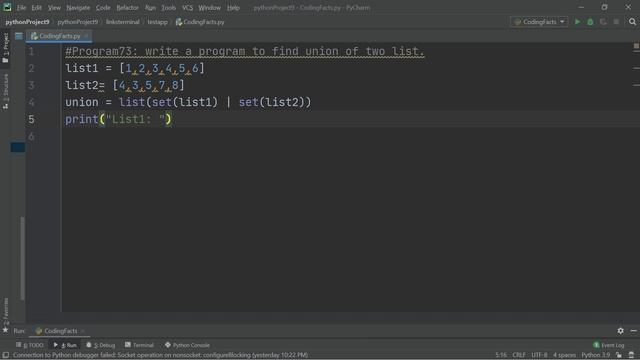Click gutter line number 6
The width and height of the screenshot is (640, 360).
tap(31, 136)
